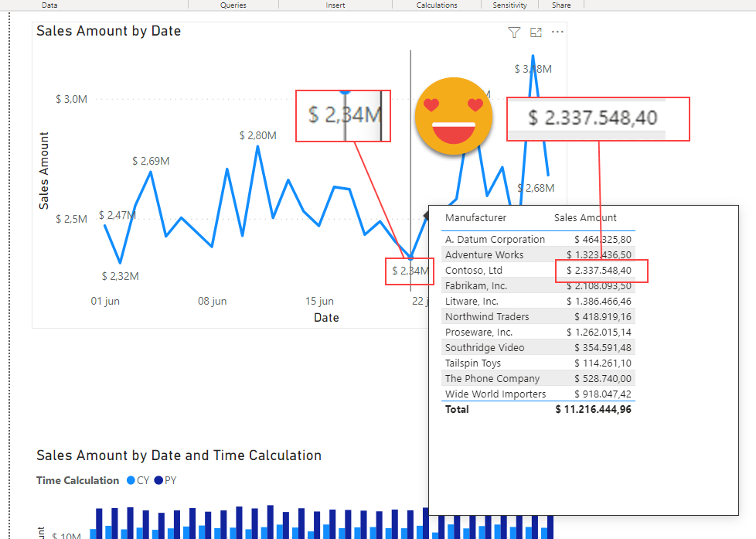
Task: Sort by the Sales Amount column header
Action: pyautogui.click(x=585, y=218)
